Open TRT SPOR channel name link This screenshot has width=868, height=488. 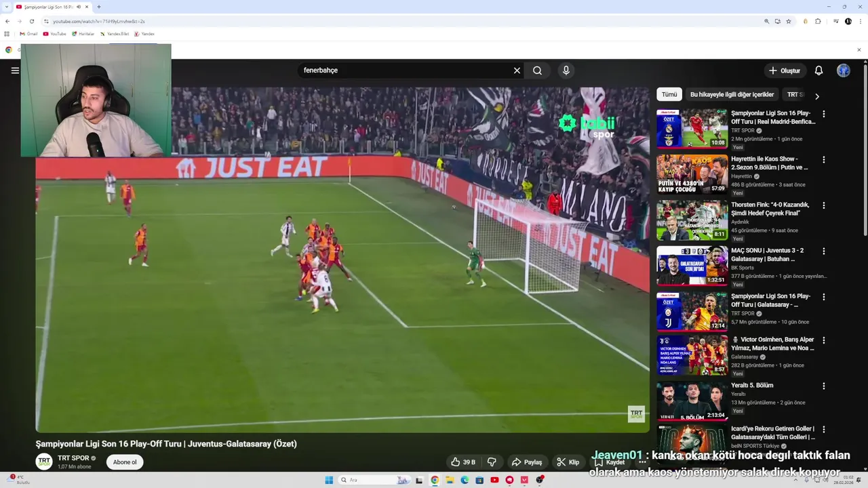(x=73, y=458)
